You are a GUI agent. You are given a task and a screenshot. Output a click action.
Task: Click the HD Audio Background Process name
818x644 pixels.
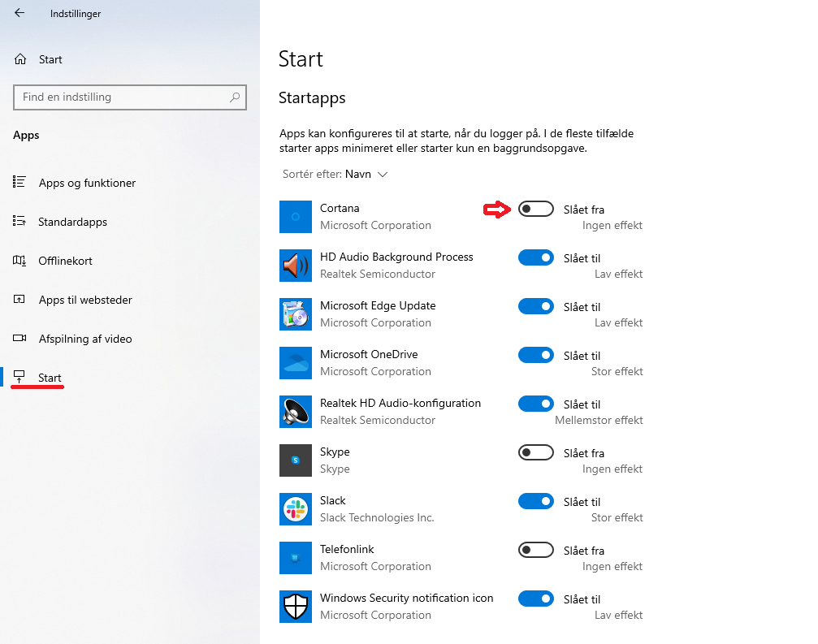[x=396, y=257]
